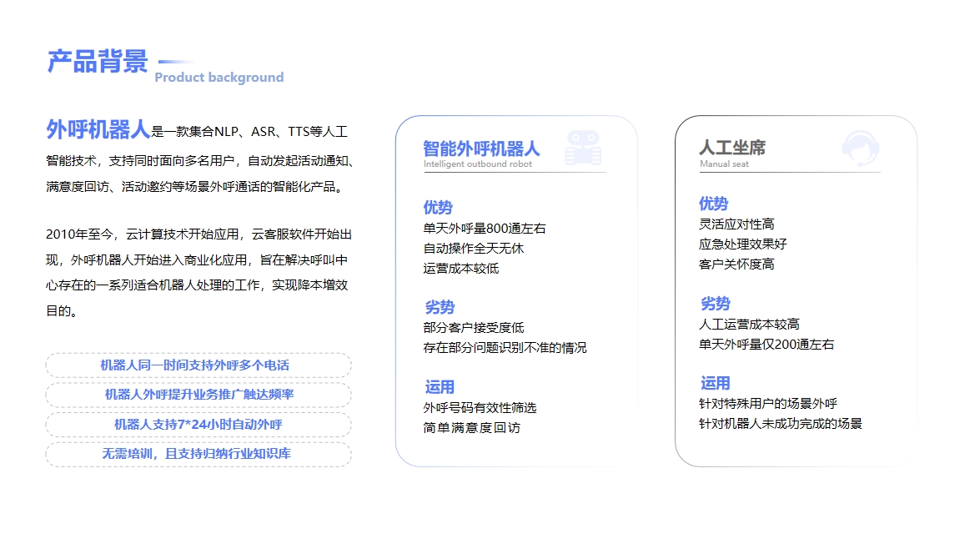Select the 智能外呼机器人 card title
This screenshot has width=980, height=539.
click(x=481, y=149)
